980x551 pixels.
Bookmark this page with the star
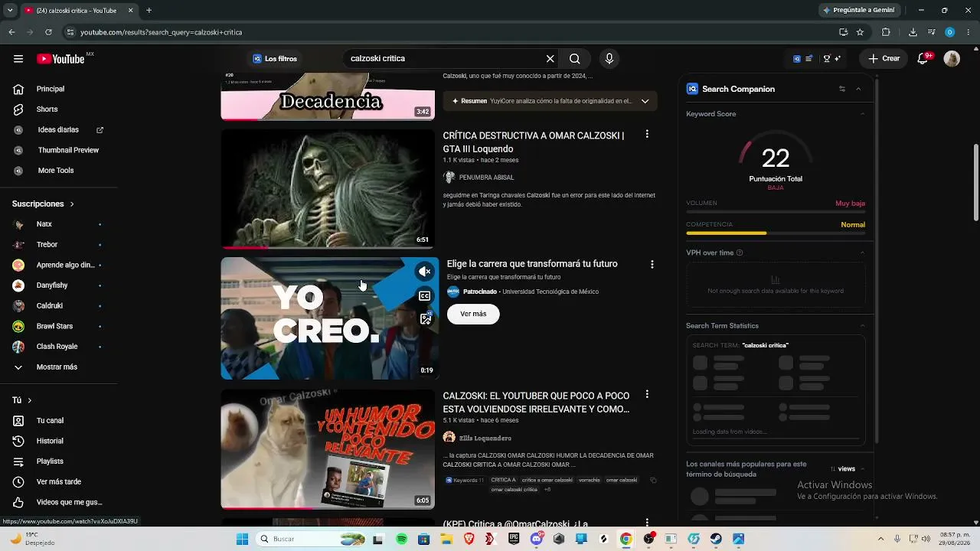[860, 32]
